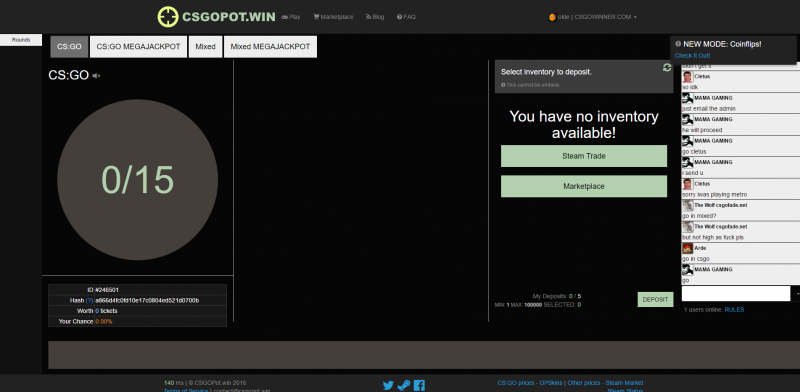This screenshot has width=800, height=392.
Task: Click the Steam Trade button
Action: 584,156
